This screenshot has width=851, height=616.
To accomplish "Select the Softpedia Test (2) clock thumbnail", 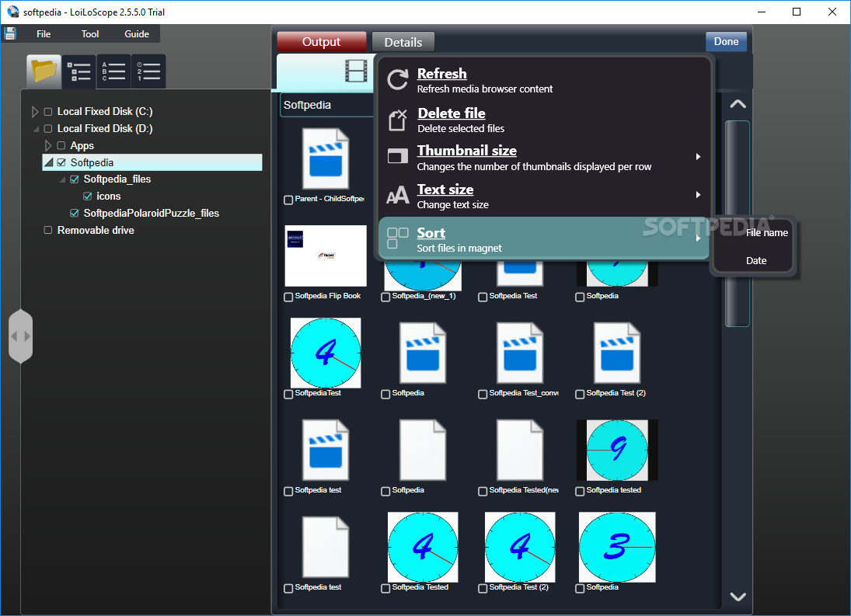I will tap(520, 547).
